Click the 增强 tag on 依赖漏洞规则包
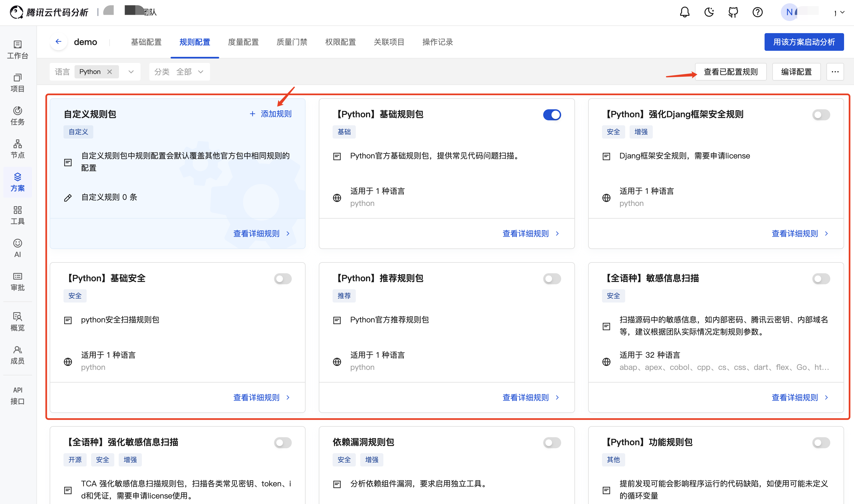 (372, 460)
